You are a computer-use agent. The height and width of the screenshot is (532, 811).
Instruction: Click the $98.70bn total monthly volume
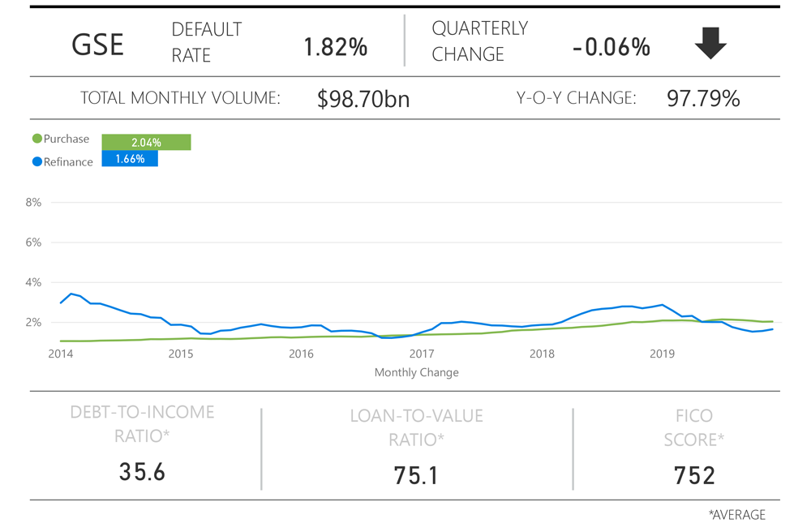pyautogui.click(x=363, y=99)
